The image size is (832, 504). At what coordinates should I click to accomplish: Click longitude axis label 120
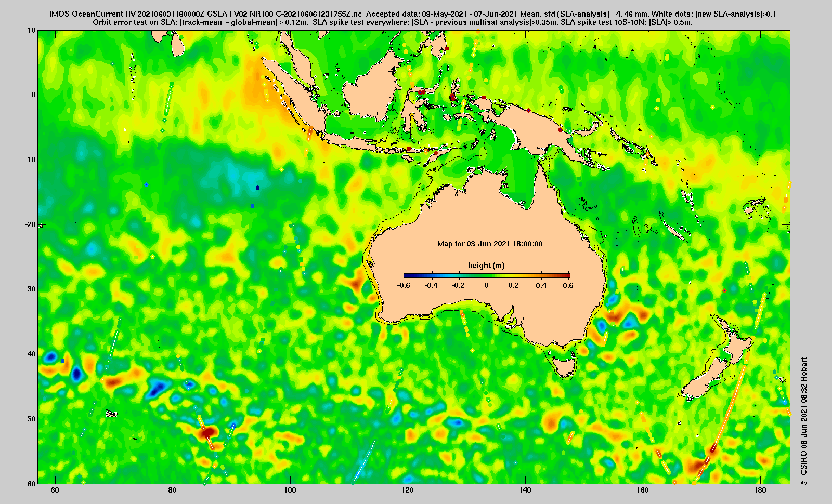click(x=408, y=490)
